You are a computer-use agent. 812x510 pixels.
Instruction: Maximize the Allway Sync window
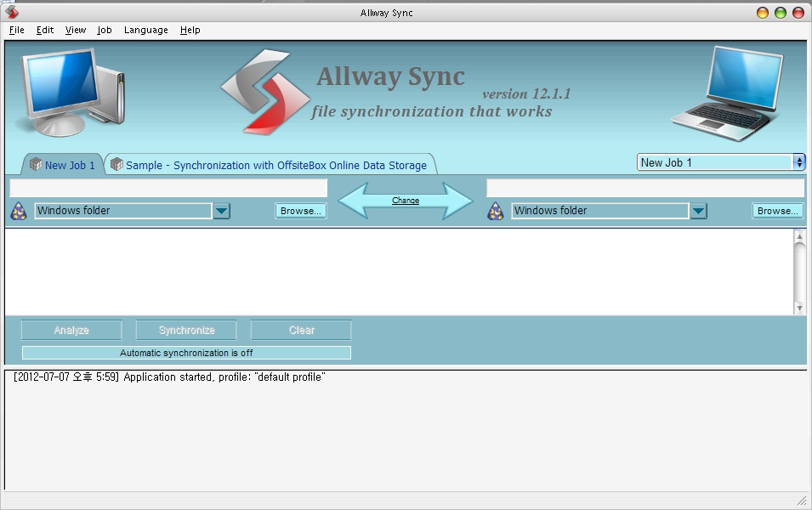pos(781,13)
